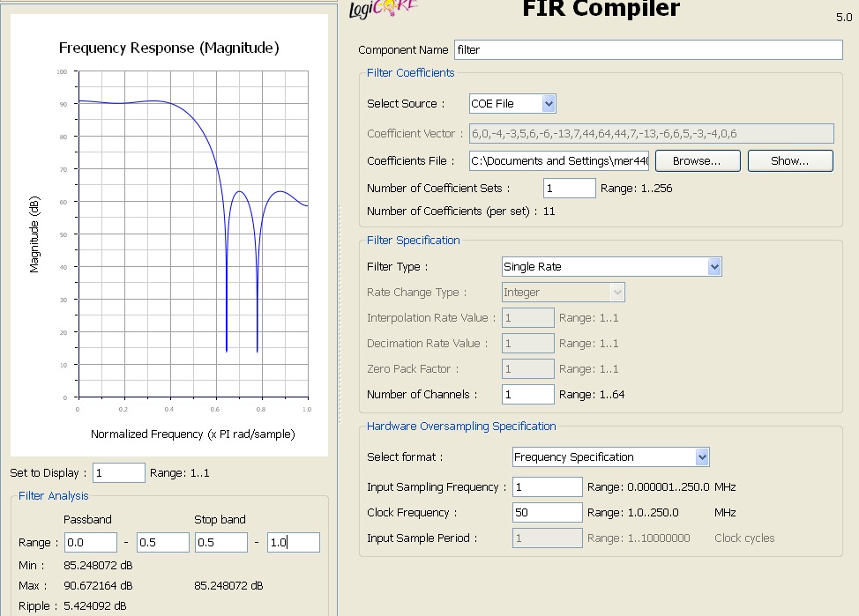Click the passband Min value '85.248072 dB'

point(98,565)
